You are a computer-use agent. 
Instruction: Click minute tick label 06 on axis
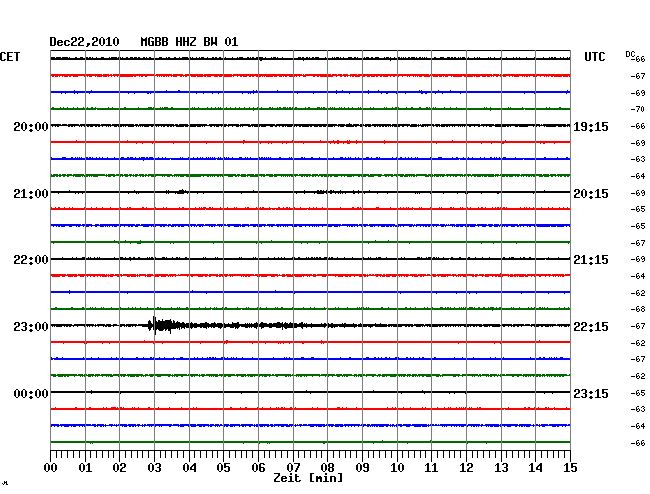[x=258, y=467]
